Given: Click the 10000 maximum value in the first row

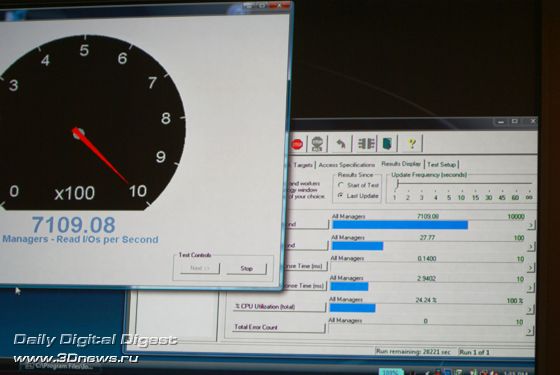Looking at the screenshot, I should (x=516, y=216).
